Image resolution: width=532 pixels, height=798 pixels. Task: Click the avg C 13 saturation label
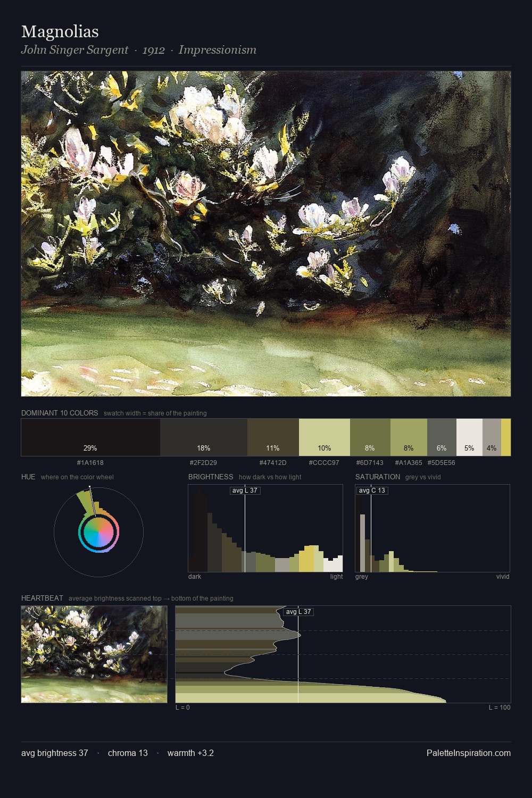pyautogui.click(x=372, y=491)
